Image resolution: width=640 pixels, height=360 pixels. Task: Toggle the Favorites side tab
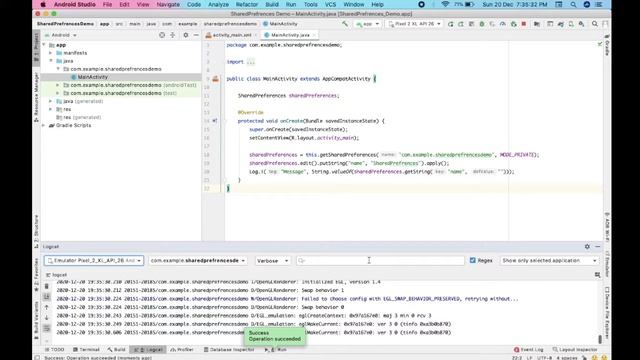click(x=36, y=276)
